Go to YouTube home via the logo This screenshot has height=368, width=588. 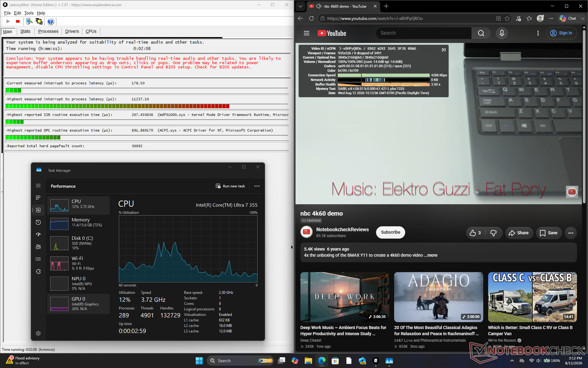[x=332, y=33]
